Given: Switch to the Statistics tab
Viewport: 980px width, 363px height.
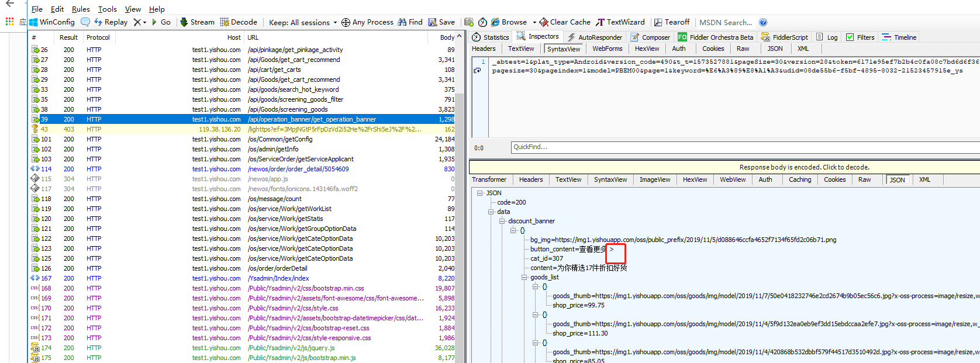Looking at the screenshot, I should click(491, 37).
